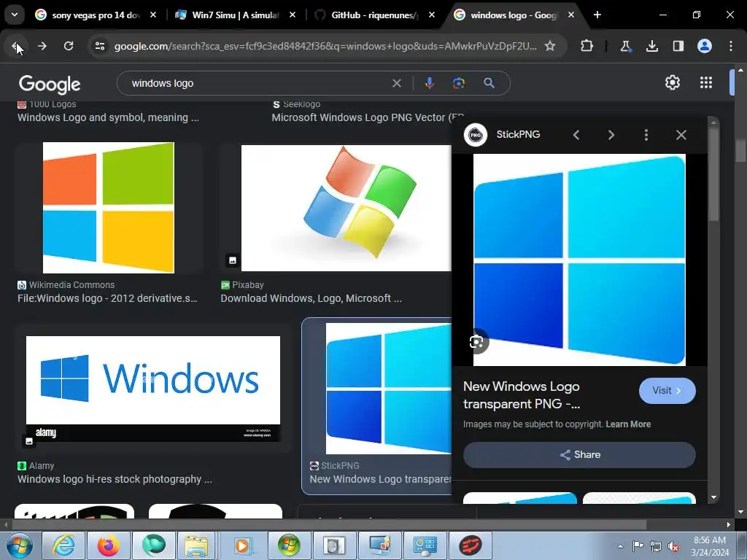Launch Internet Explorer from taskbar
The width and height of the screenshot is (747, 560).
click(64, 545)
